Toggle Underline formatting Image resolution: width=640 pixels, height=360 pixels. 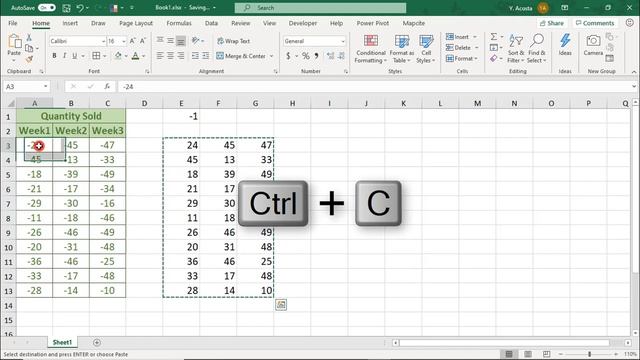click(x=74, y=56)
